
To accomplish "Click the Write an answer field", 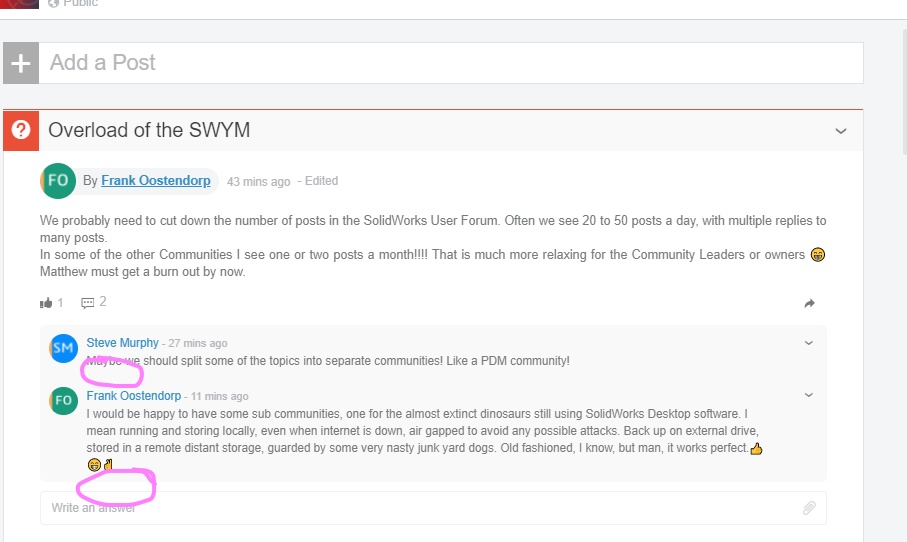I will (x=420, y=508).
